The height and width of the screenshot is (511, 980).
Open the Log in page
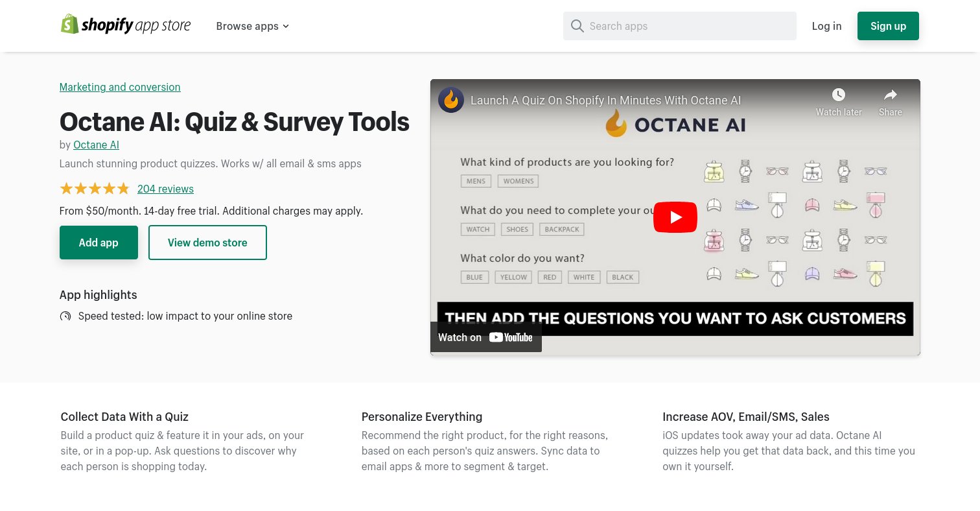click(x=826, y=26)
